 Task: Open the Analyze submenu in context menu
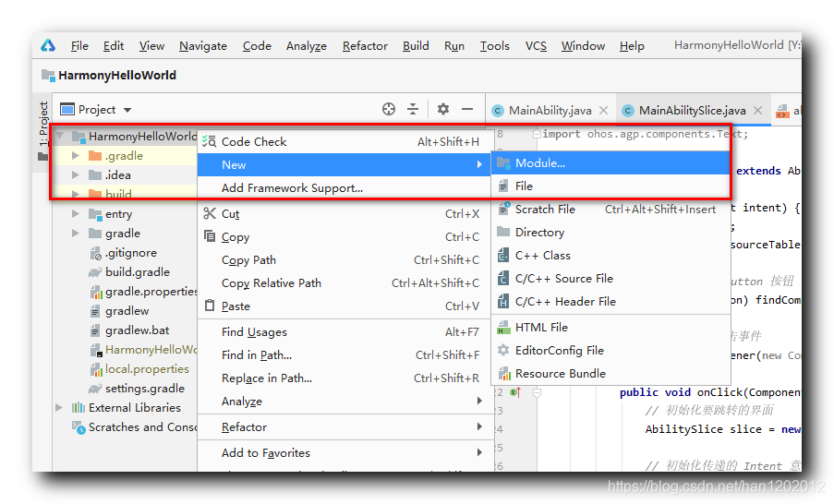tap(345, 401)
